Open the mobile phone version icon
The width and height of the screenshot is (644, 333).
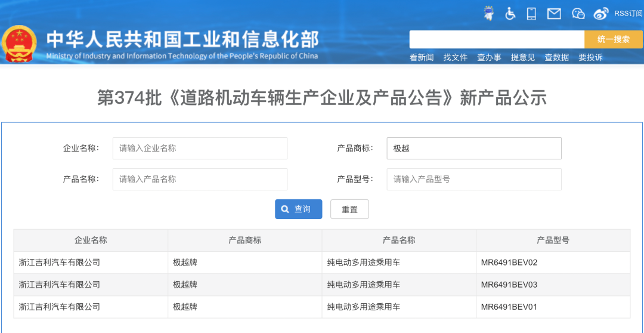(x=531, y=14)
